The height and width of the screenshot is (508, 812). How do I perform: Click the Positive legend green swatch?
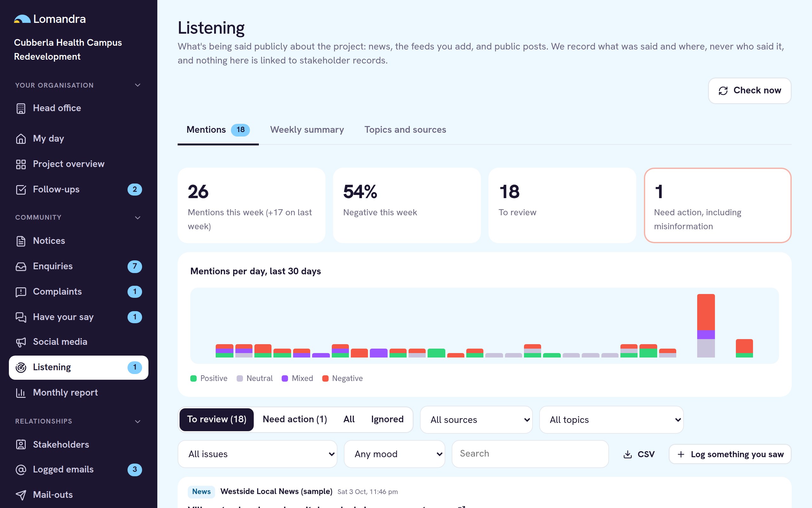(x=193, y=379)
